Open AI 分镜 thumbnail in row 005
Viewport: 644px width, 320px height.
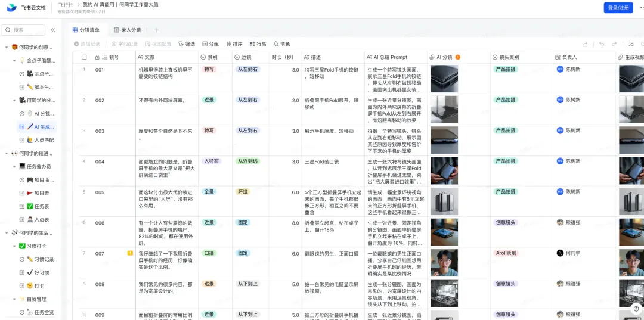point(444,201)
